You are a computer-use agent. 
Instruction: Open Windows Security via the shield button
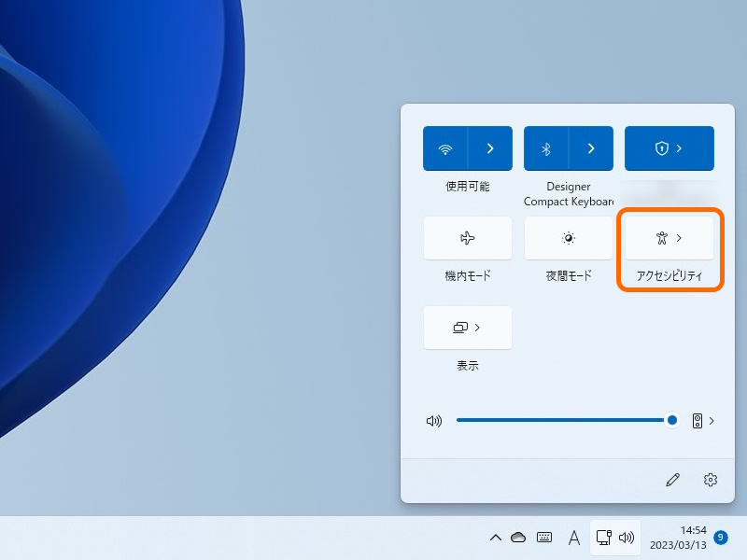[669, 147]
